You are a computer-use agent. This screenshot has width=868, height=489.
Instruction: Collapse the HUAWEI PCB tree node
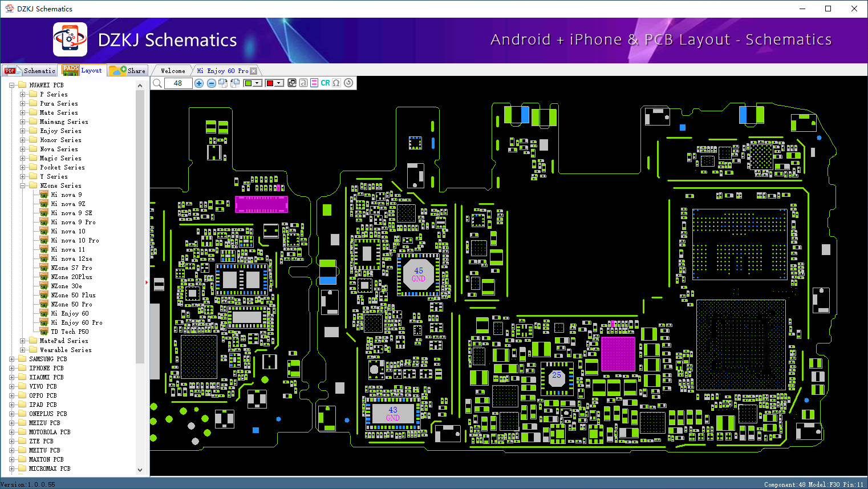pos(12,85)
